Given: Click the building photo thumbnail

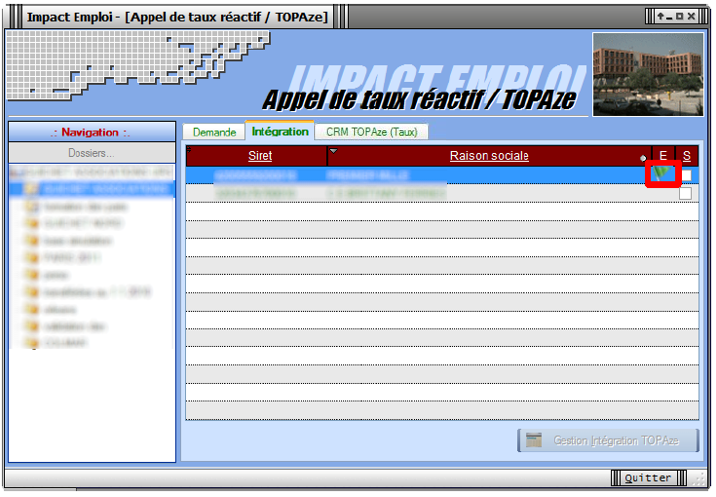Looking at the screenshot, I should [x=648, y=74].
